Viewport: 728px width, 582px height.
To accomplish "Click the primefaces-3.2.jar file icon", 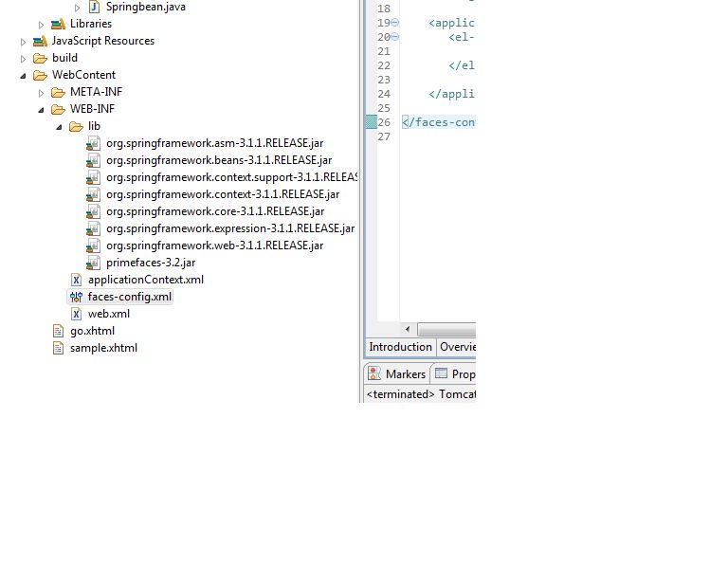I will [x=93, y=264].
